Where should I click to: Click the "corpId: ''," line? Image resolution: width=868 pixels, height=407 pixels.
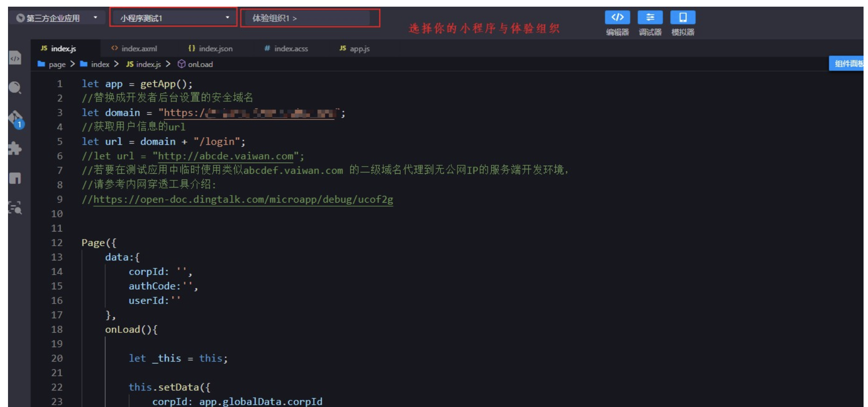[161, 271]
